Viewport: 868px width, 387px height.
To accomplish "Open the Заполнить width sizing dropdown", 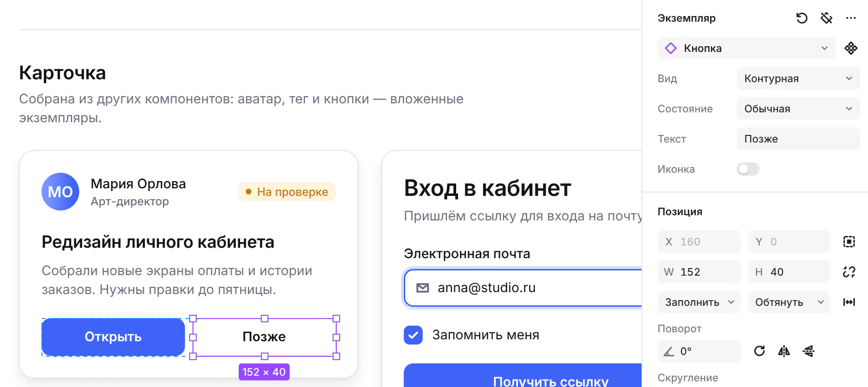I will pos(699,302).
